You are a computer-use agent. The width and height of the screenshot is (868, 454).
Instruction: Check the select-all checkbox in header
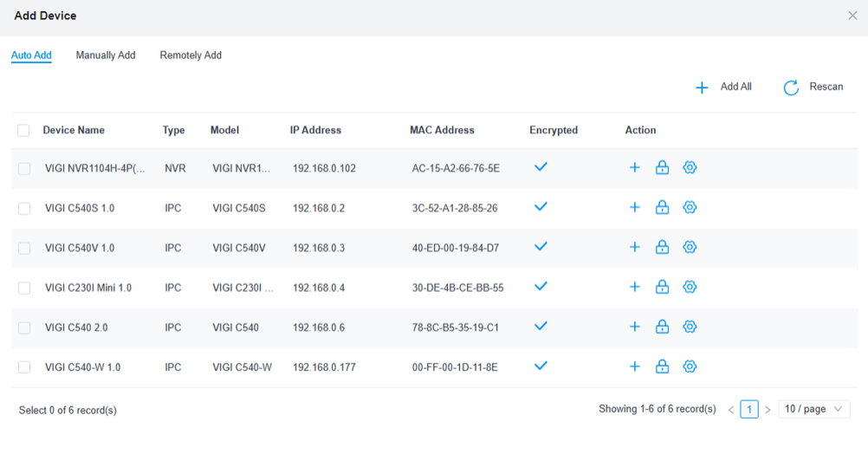pyautogui.click(x=23, y=131)
